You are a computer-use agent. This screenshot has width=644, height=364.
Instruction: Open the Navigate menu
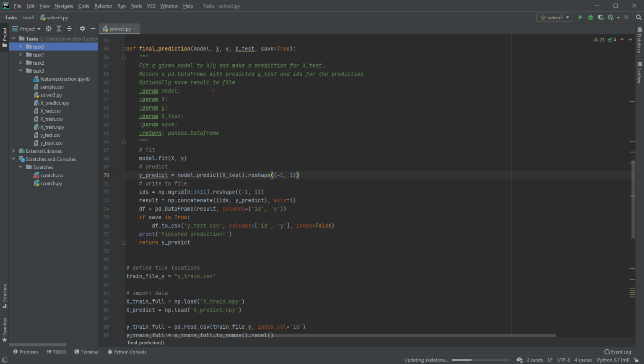tap(64, 6)
